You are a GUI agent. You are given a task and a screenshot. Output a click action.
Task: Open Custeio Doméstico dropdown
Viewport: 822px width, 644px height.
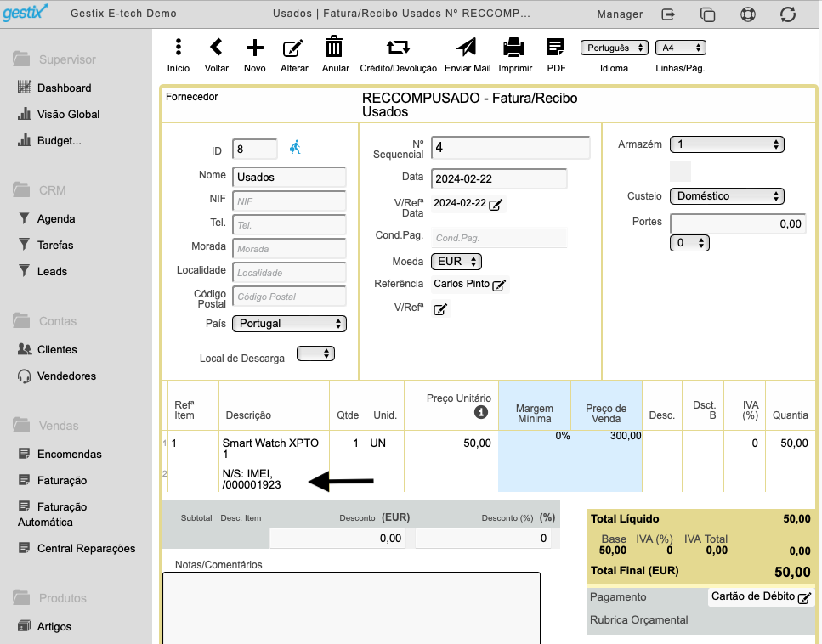pyautogui.click(x=727, y=196)
